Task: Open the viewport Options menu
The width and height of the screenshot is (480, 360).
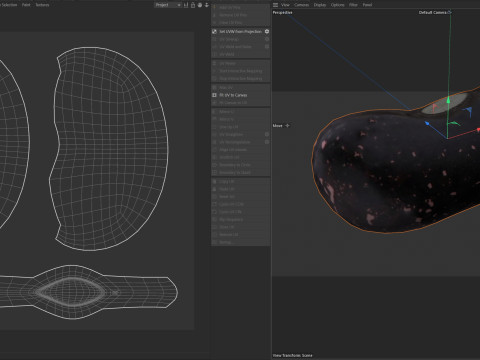Action: click(337, 5)
